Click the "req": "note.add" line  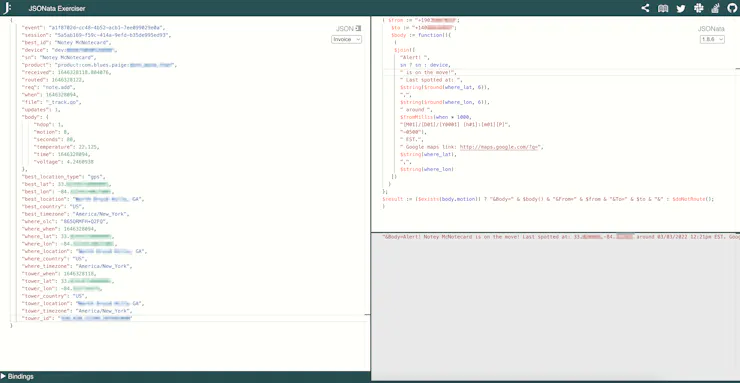click(x=49, y=88)
